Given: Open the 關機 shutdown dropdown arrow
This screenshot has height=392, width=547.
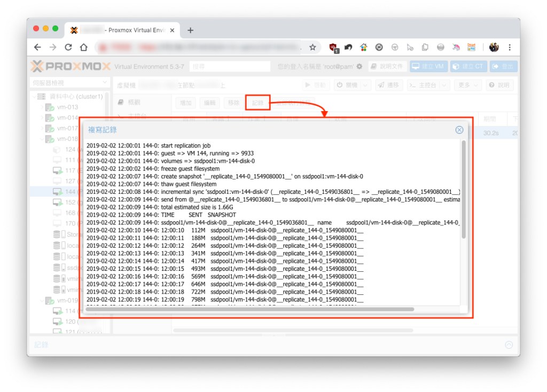Looking at the screenshot, I should click(x=365, y=85).
